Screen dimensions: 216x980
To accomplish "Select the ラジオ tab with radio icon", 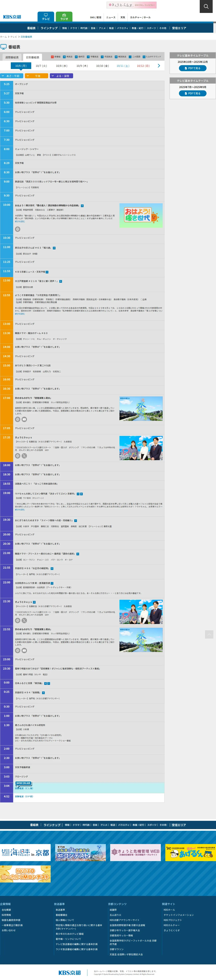I will [x=64, y=17].
